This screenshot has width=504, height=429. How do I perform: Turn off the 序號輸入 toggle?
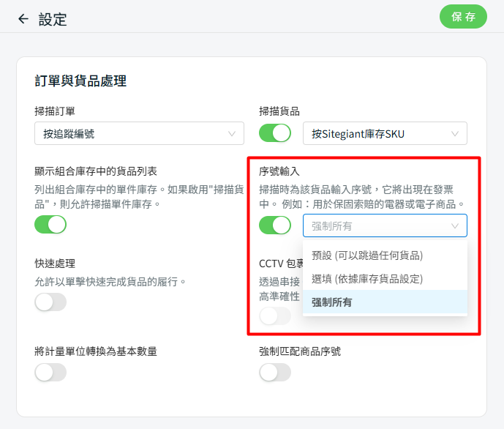pyautogui.click(x=275, y=225)
